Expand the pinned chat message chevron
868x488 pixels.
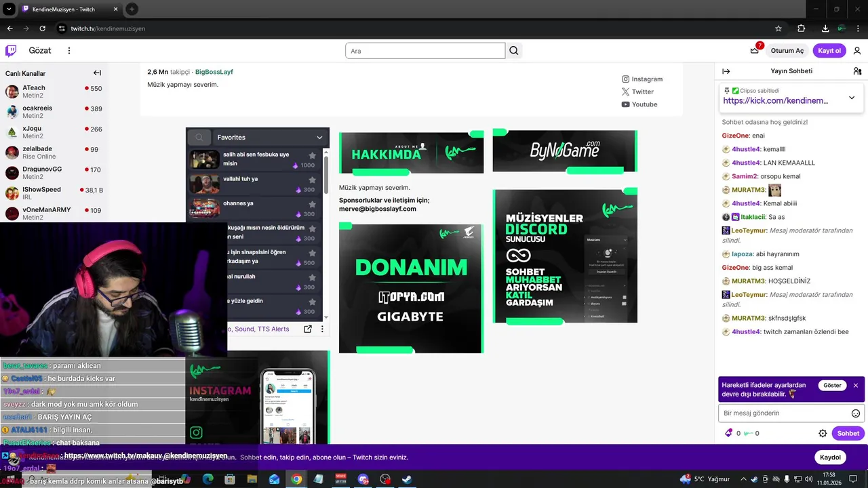852,98
